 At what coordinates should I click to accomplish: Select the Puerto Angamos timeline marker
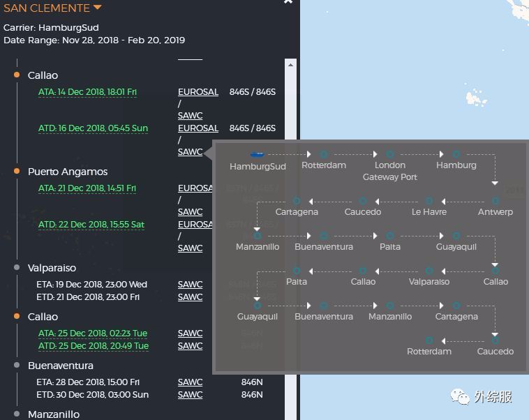17,171
